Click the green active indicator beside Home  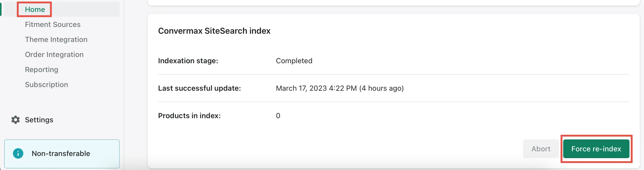1,9
